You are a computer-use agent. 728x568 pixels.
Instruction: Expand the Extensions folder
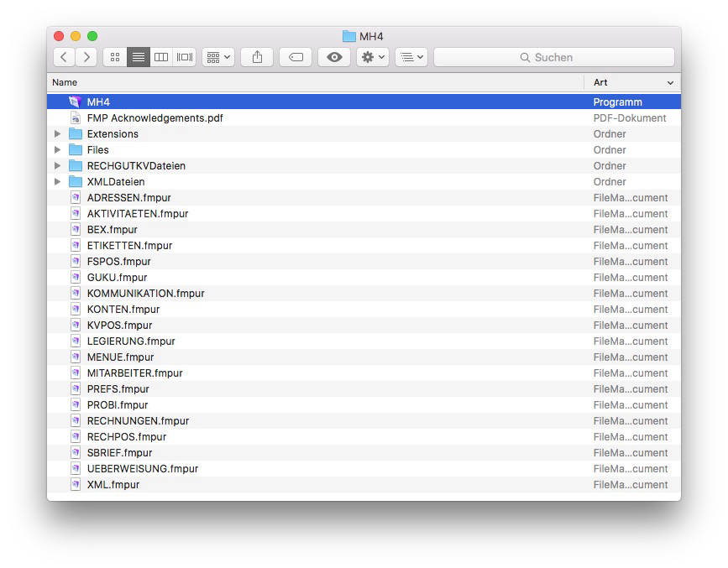(x=58, y=134)
